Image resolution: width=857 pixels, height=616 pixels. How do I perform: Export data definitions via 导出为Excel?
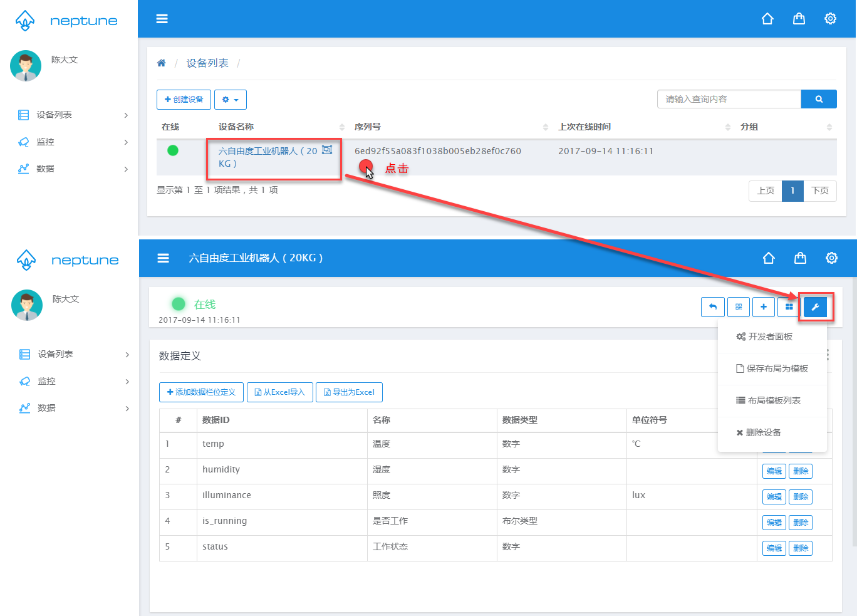coord(349,392)
